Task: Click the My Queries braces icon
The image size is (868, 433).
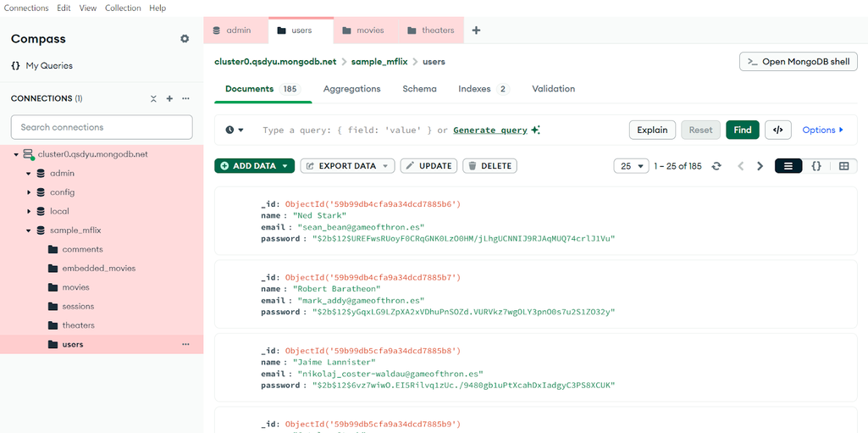Action: 15,65
